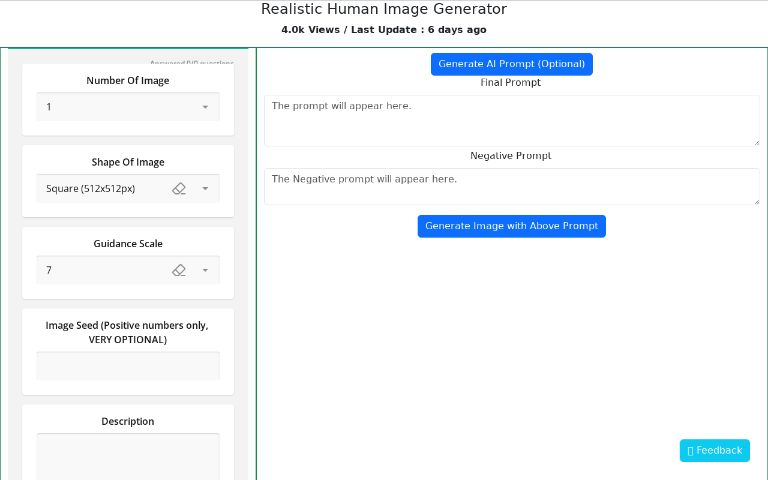This screenshot has width=768, height=480.
Task: Grab the Negative Prompt textarea resize handle
Action: click(x=756, y=201)
